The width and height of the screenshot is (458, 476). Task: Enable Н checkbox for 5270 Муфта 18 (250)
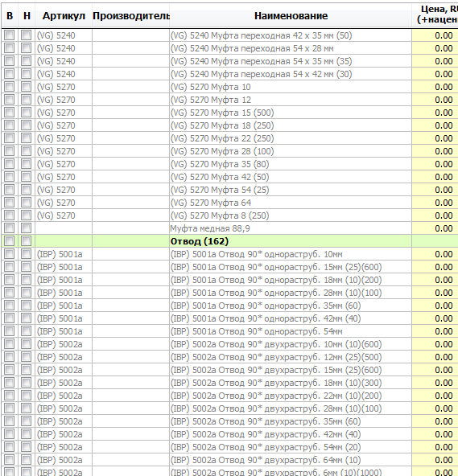click(x=26, y=125)
